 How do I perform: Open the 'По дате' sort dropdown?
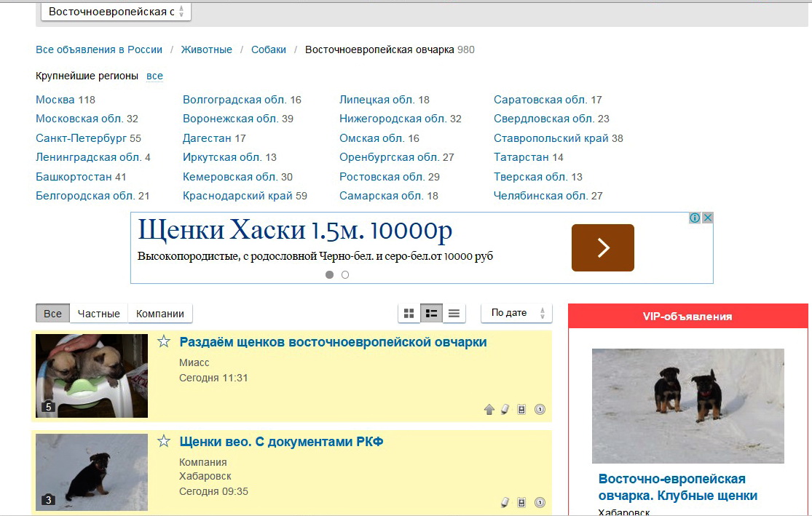[516, 313]
